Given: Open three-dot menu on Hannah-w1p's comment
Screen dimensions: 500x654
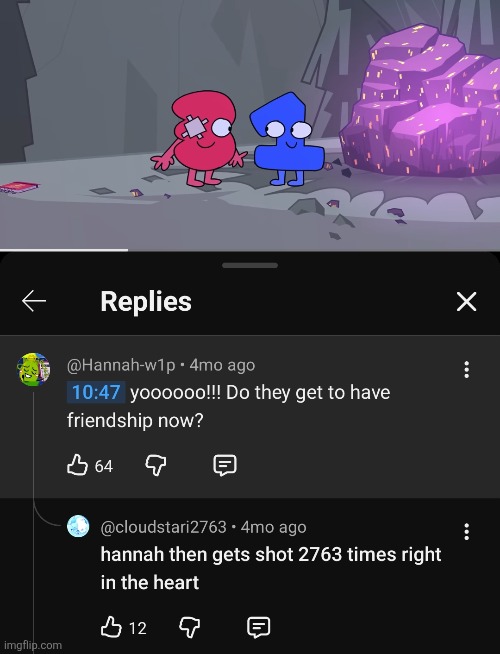Looking at the screenshot, I should [x=466, y=370].
